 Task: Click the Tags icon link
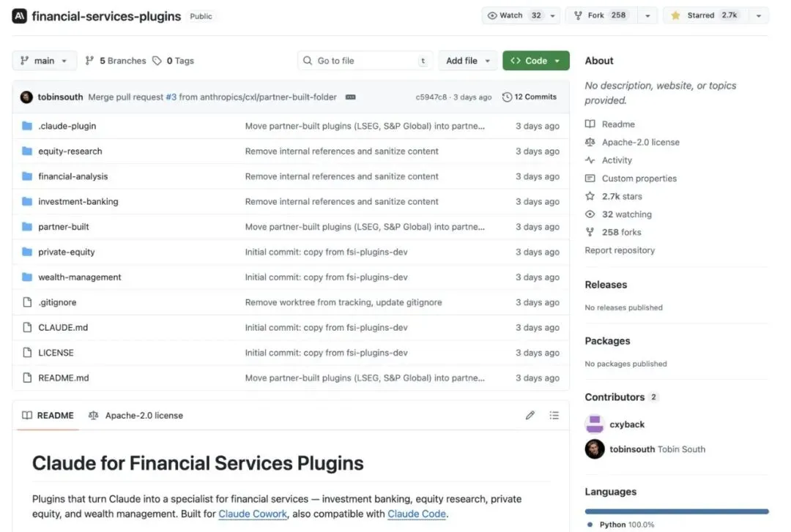(x=157, y=61)
